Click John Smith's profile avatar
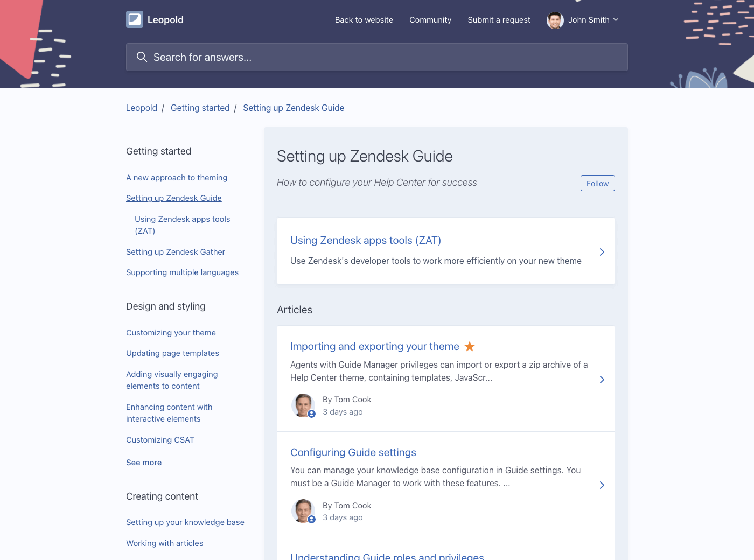 pos(555,20)
